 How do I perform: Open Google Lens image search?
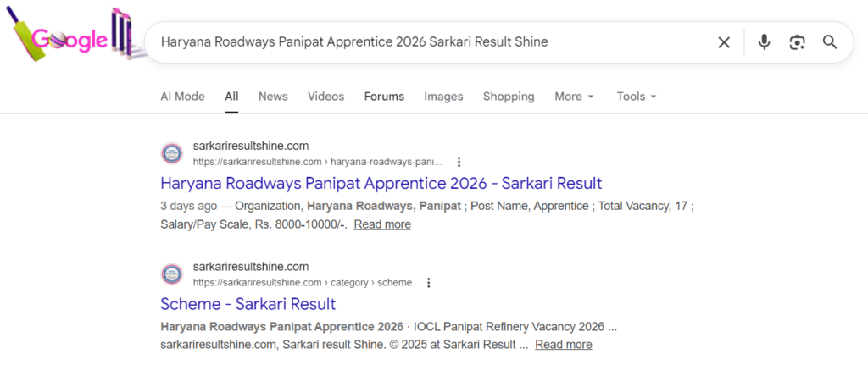coord(797,42)
